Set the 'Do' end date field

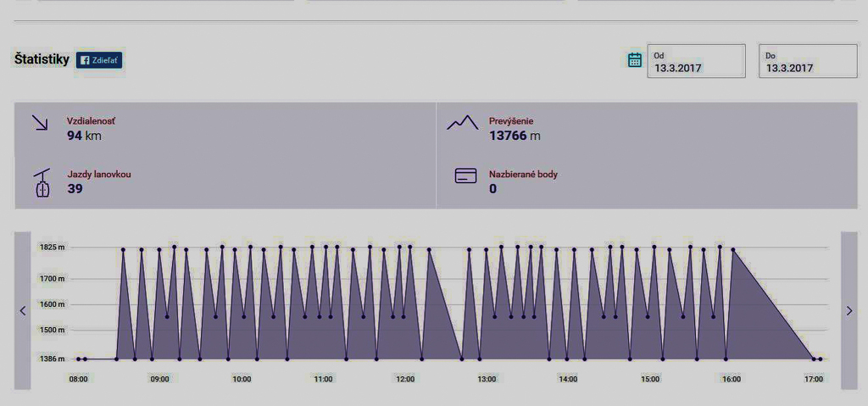pos(808,61)
